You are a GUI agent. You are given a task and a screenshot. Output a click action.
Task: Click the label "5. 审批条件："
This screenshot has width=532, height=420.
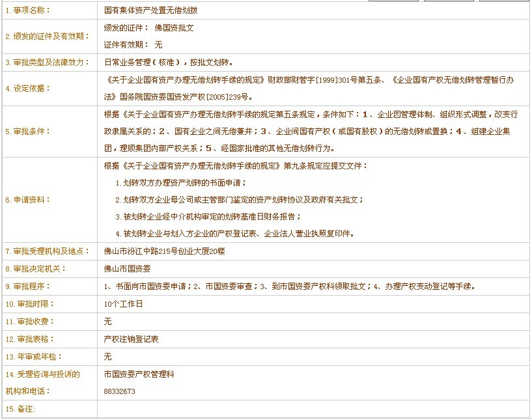pyautogui.click(x=27, y=132)
